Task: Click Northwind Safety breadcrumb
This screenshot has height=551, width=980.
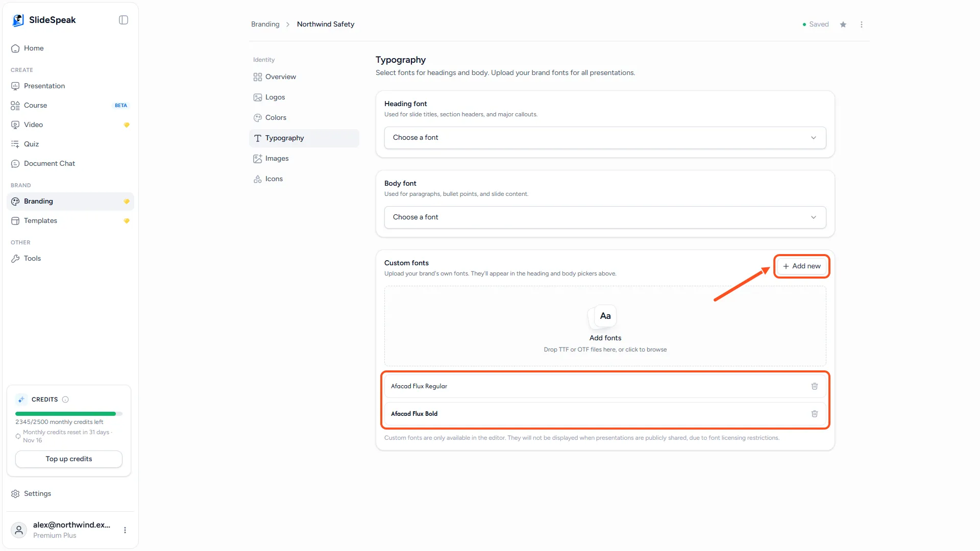Action: (x=326, y=24)
